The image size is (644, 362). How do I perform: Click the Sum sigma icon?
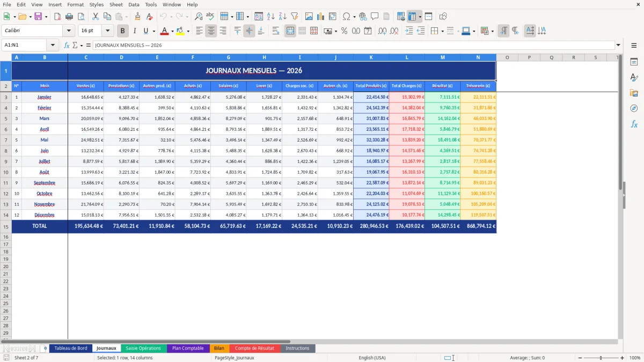[75, 45]
